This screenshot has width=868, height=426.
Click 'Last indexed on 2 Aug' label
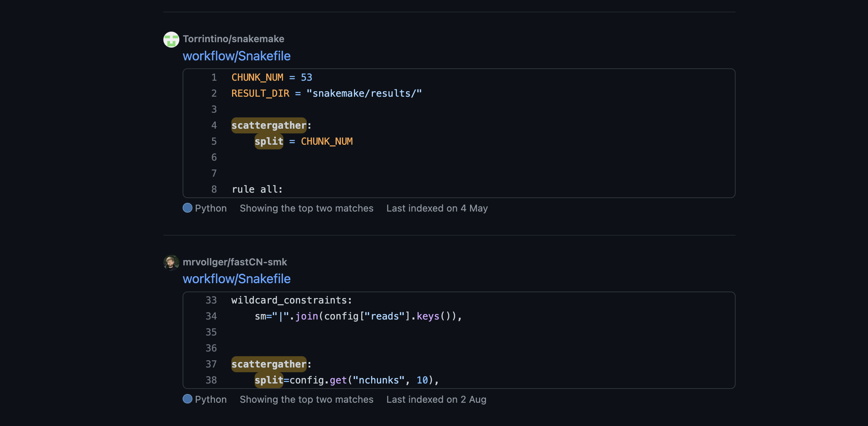coord(436,399)
